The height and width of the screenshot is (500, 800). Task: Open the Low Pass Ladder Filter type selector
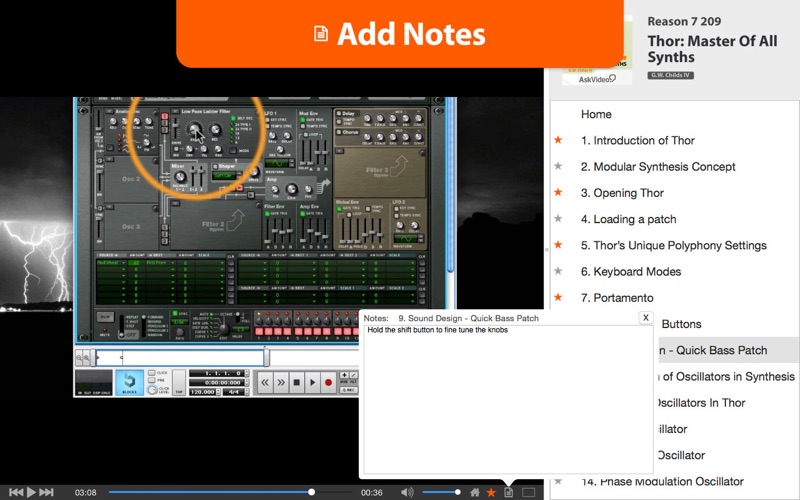coord(175,111)
